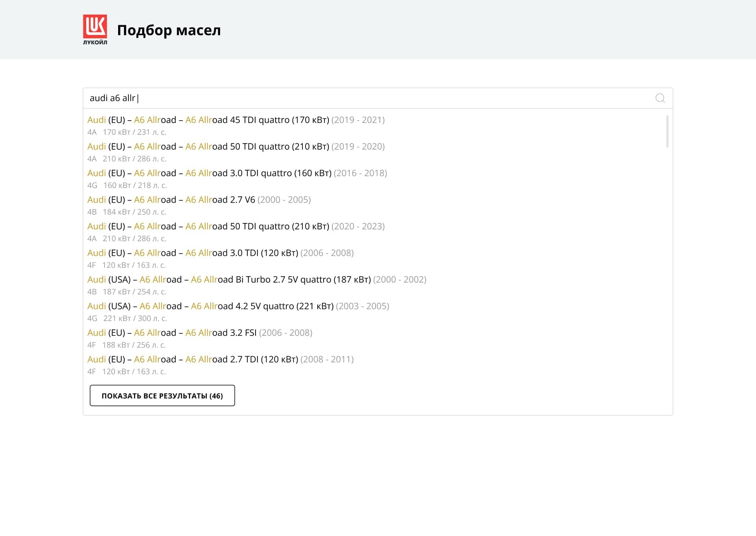Viewport: 756px width, 536px height.
Task: Select A6 Allroad 2.7 TDI 2008-2011
Action: point(220,359)
